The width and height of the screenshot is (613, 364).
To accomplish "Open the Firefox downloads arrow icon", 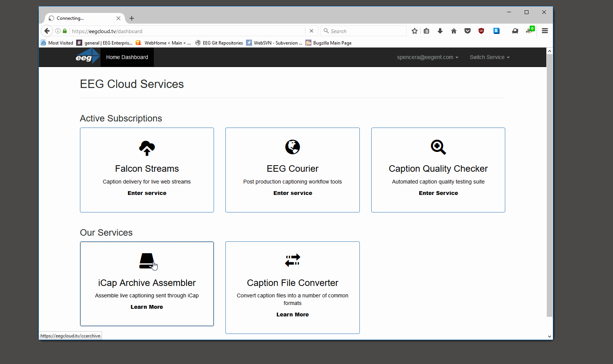I will pos(440,31).
